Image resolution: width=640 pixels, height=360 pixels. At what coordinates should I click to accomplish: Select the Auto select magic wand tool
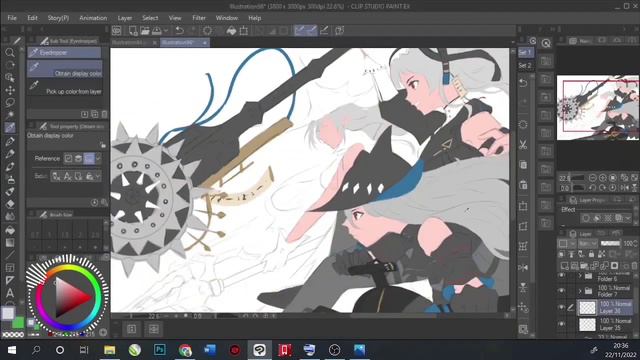10,115
